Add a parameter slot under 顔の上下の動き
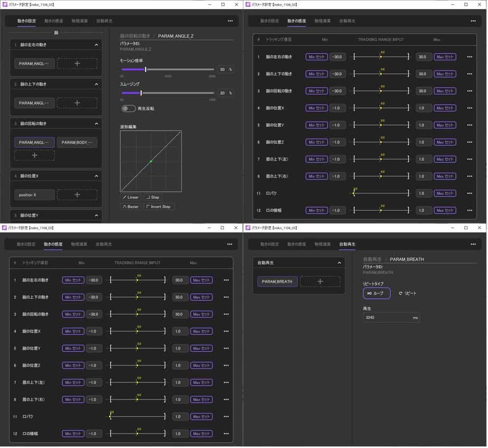 click(77, 103)
